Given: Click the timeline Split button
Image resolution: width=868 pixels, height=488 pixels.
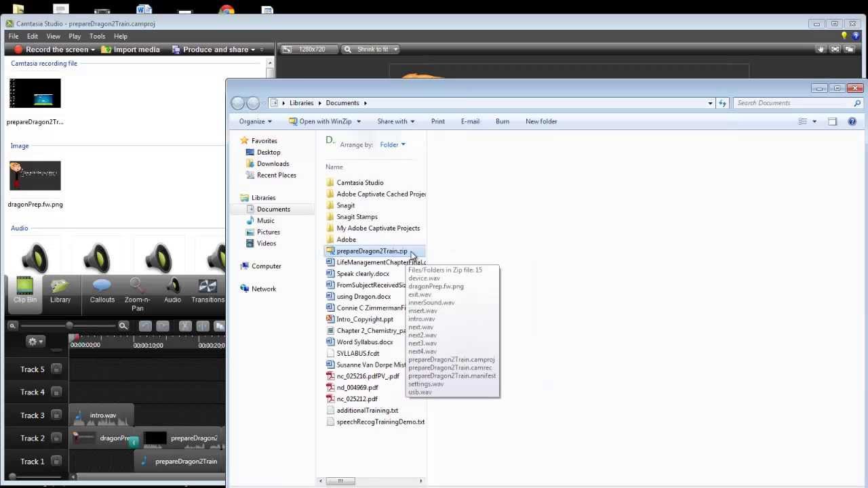Looking at the screenshot, I should click(x=203, y=326).
